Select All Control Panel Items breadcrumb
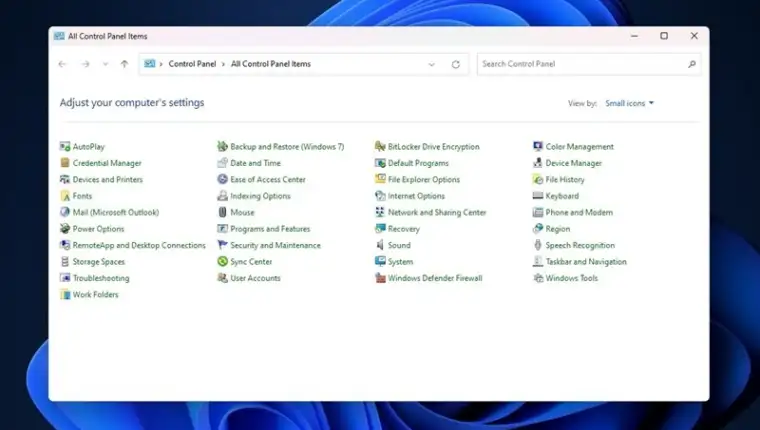Screen dimensions: 760x430 coord(271,64)
